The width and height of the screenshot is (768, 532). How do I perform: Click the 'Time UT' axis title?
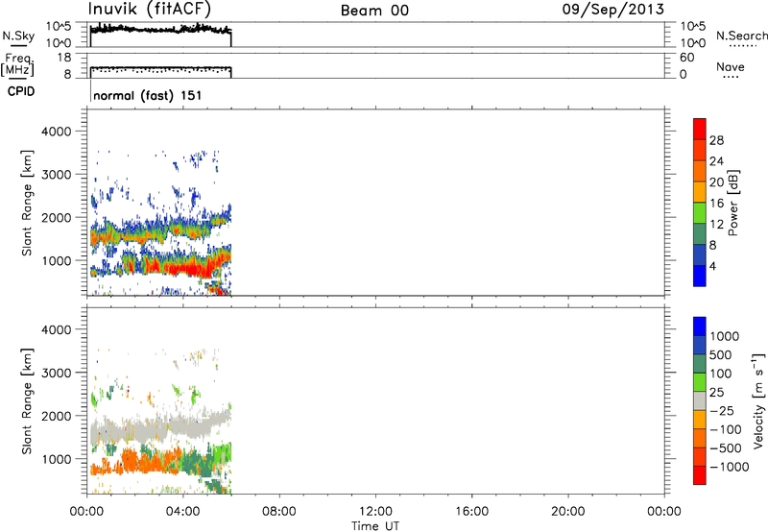tap(375, 526)
